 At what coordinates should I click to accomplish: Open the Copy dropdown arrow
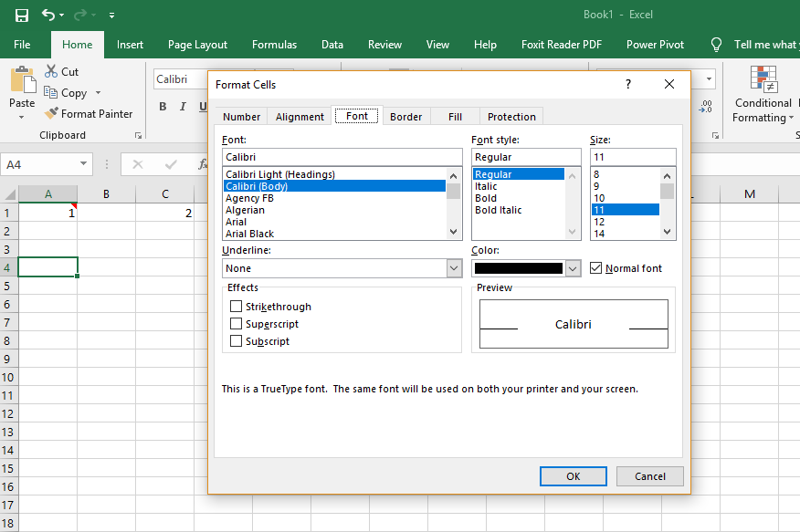(x=98, y=93)
